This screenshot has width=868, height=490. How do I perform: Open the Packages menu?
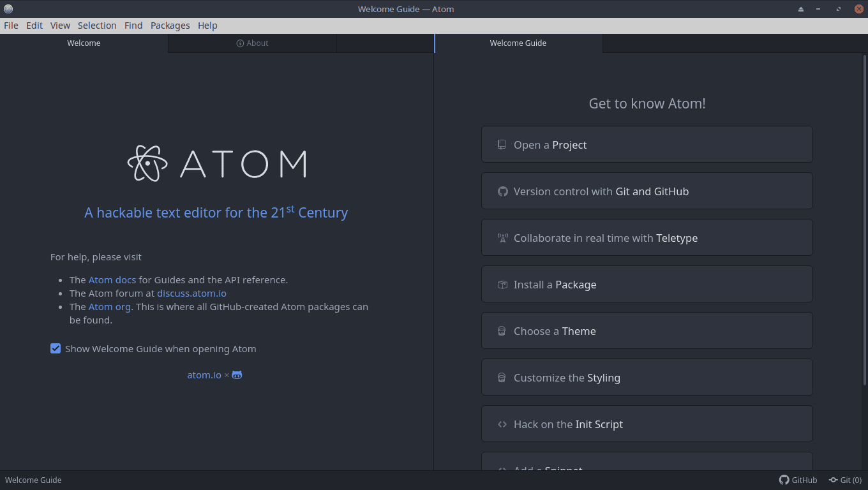pos(170,26)
